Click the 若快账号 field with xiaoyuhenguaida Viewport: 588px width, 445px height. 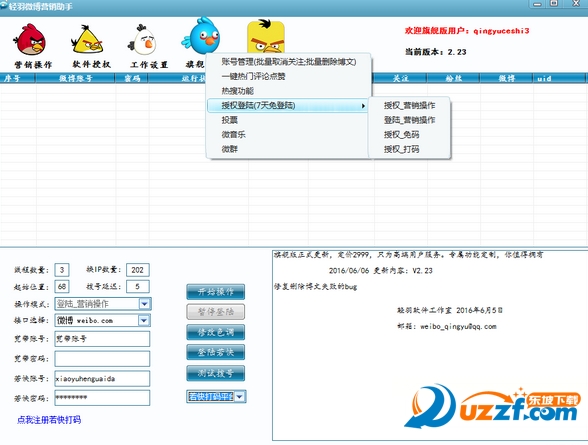pos(102,379)
